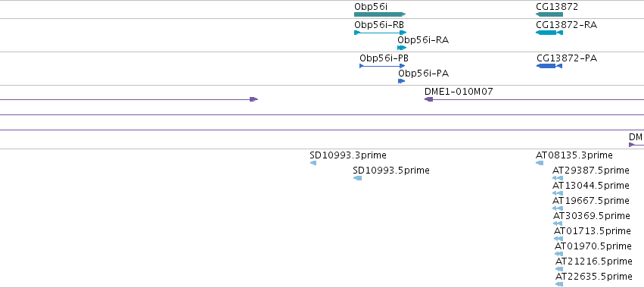Click the DME1-010M07 clone arrowhead

pos(429,99)
